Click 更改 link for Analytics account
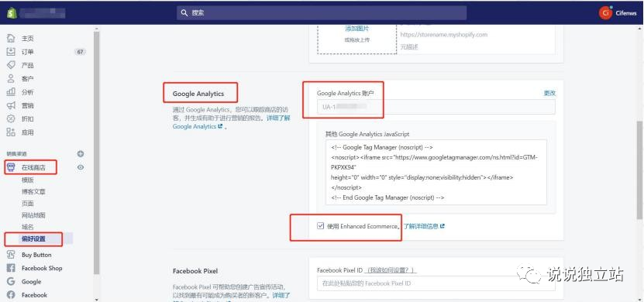This screenshot has width=644, height=302. click(549, 93)
